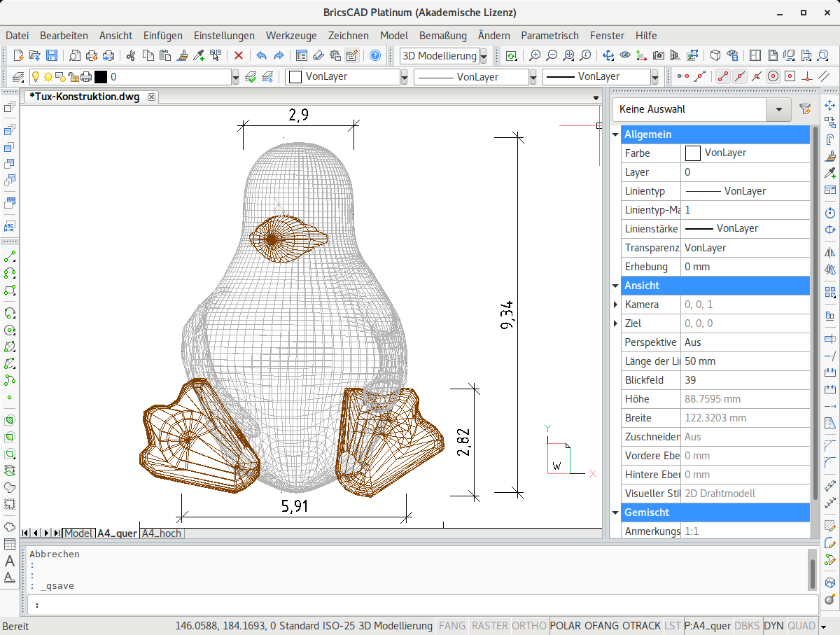Click the quick select filter button in properties
This screenshot has width=840, height=635.
pos(804,109)
